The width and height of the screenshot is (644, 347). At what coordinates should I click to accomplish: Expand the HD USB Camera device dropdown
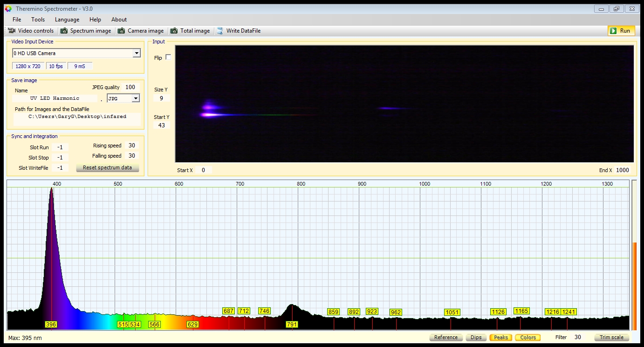click(x=137, y=53)
